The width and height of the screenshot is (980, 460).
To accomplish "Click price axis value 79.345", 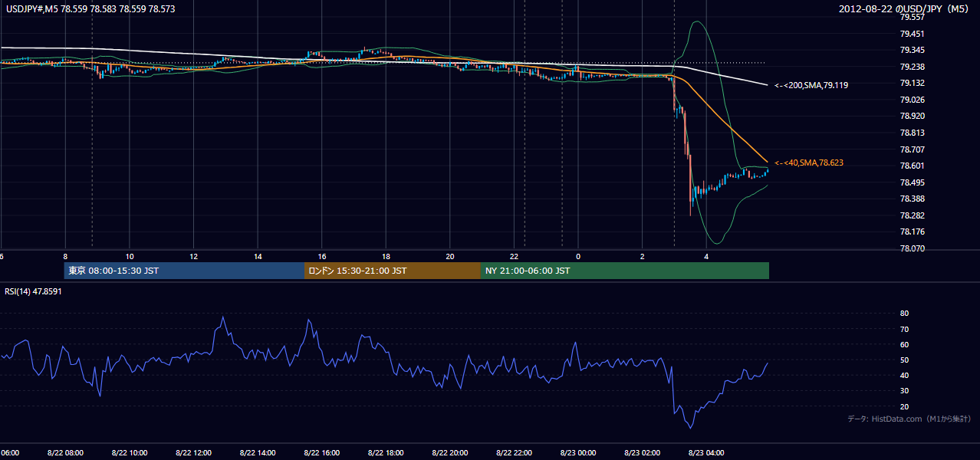I will pyautogui.click(x=912, y=50).
